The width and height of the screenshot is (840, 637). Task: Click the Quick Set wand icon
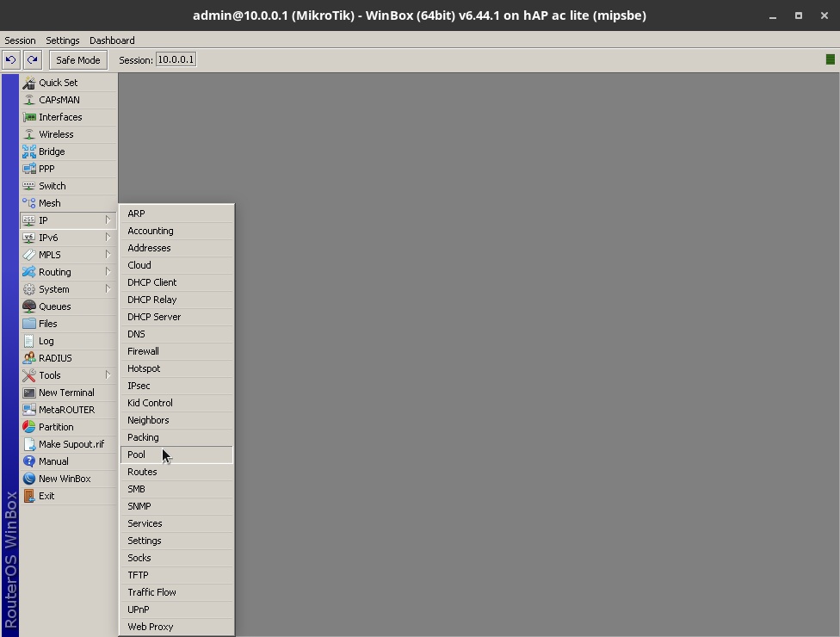click(29, 83)
